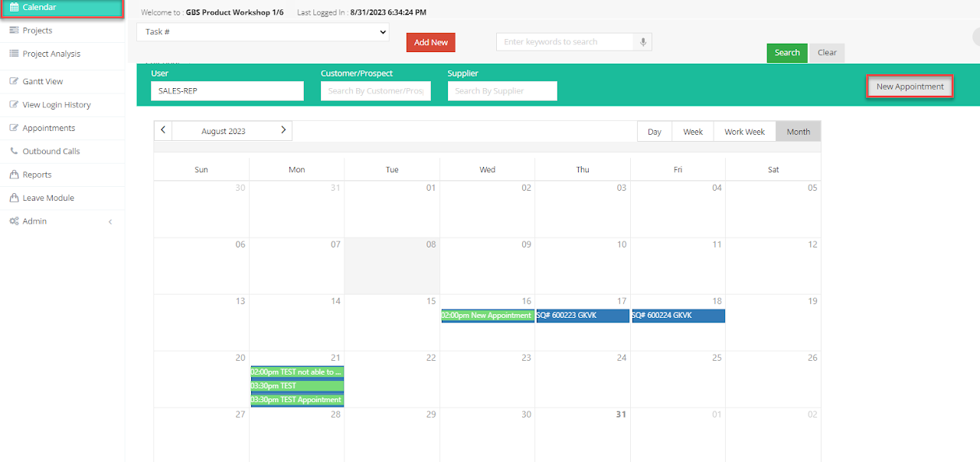The height and width of the screenshot is (462, 980).
Task: Open Leave Module from sidebar
Action: [x=48, y=198]
